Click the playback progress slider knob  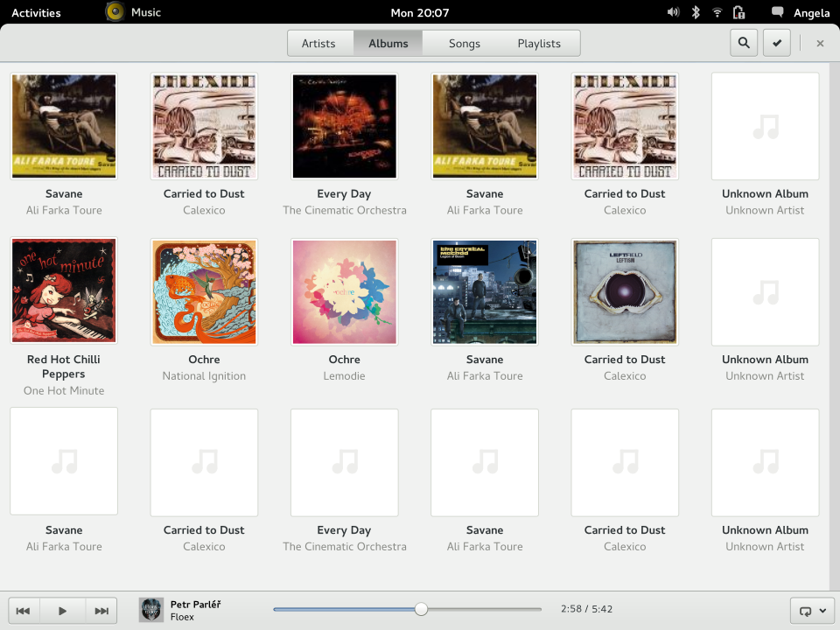421,609
